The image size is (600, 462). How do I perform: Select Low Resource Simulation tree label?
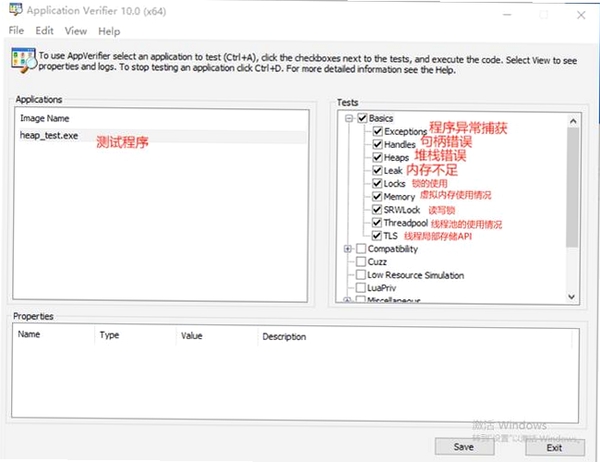coord(416,275)
